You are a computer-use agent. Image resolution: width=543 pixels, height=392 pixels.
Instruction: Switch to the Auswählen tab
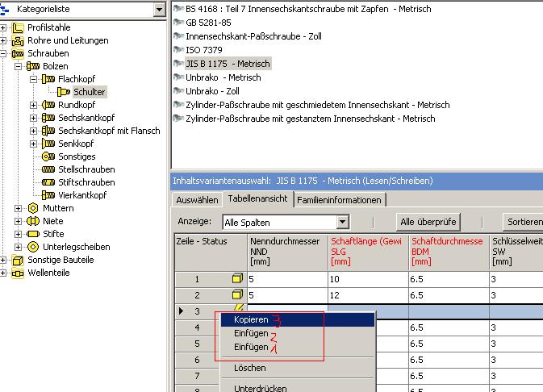click(197, 200)
